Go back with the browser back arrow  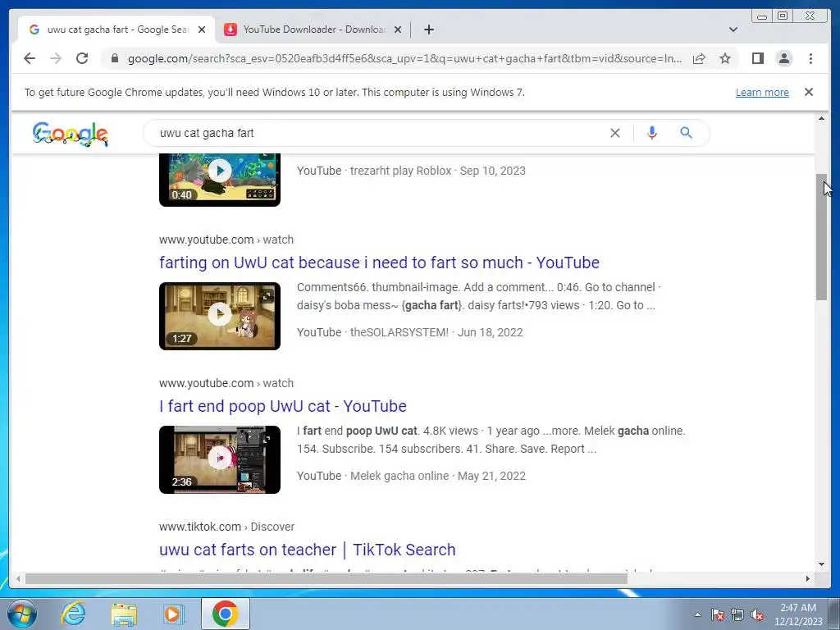click(x=30, y=58)
